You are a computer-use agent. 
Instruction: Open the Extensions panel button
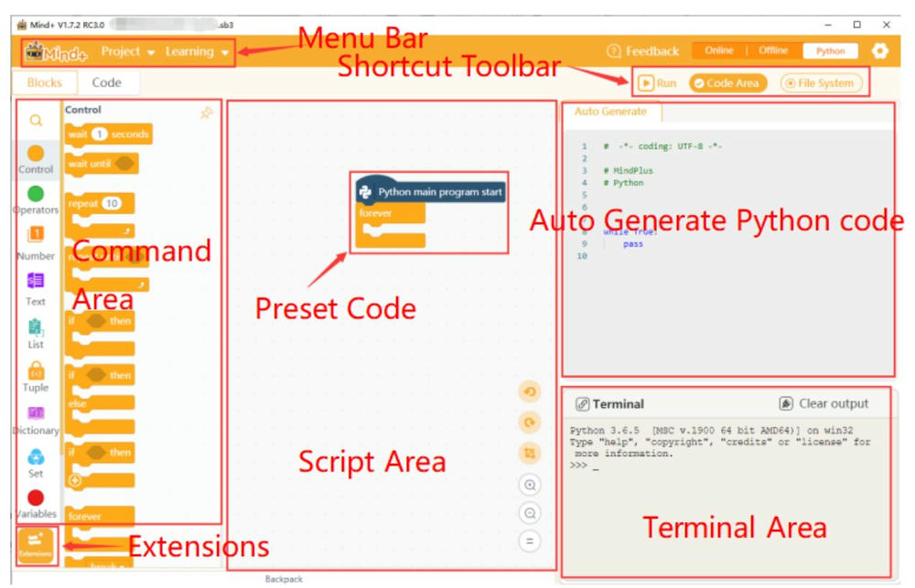pyautogui.click(x=36, y=546)
